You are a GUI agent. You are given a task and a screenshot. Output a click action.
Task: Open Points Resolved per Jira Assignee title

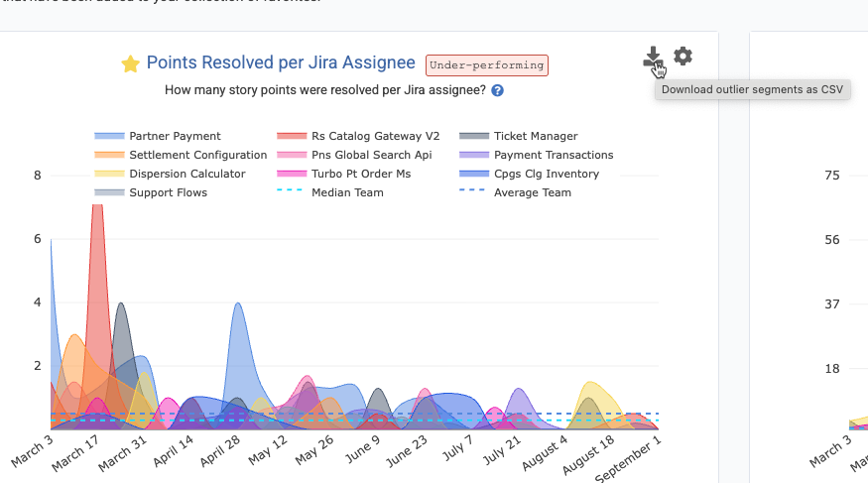pos(281,63)
